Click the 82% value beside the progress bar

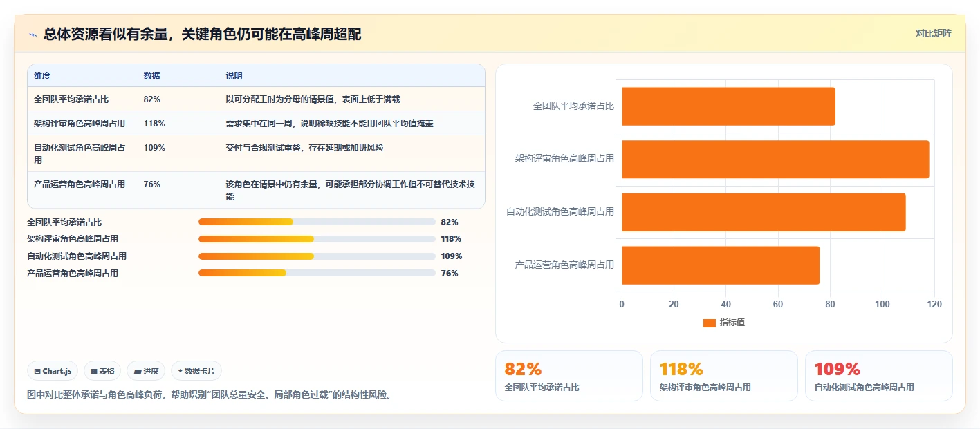click(450, 222)
